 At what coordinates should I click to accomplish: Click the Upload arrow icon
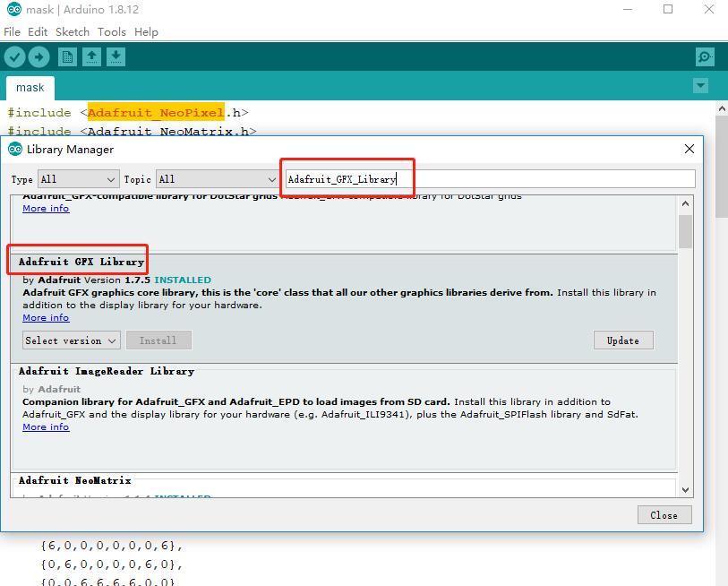click(39, 57)
